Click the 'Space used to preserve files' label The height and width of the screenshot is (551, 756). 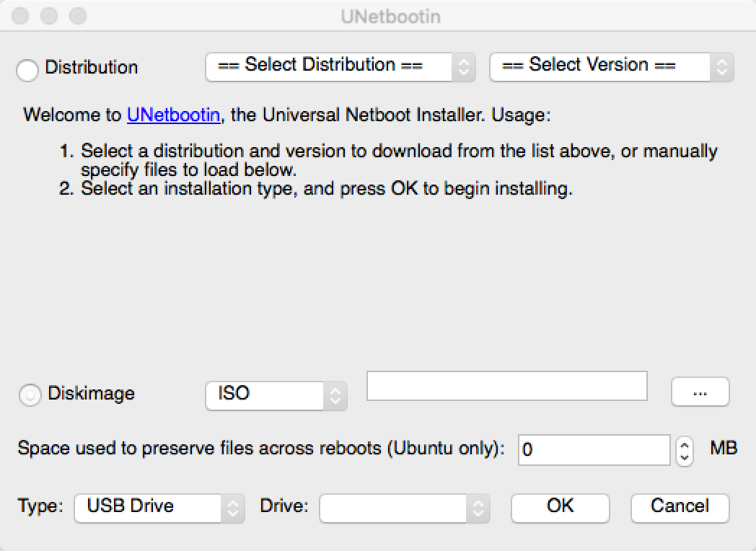point(261,449)
